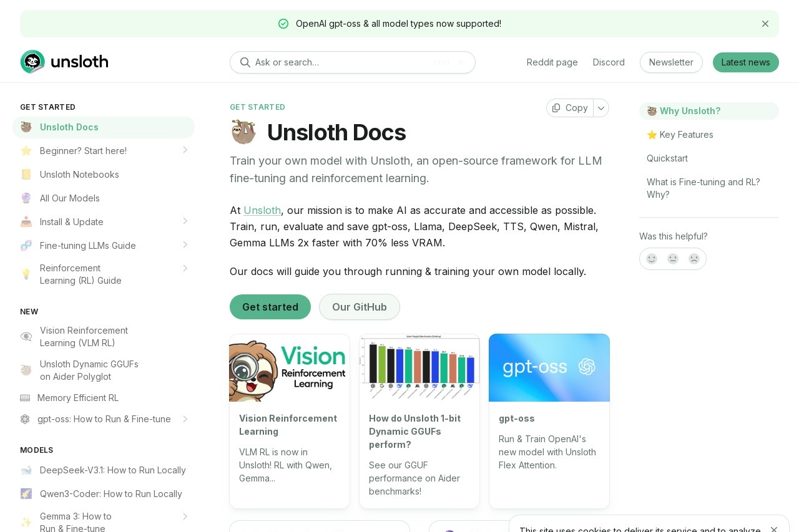The image size is (799, 532).
Task: Open the Copy button dropdown arrow
Action: click(601, 108)
